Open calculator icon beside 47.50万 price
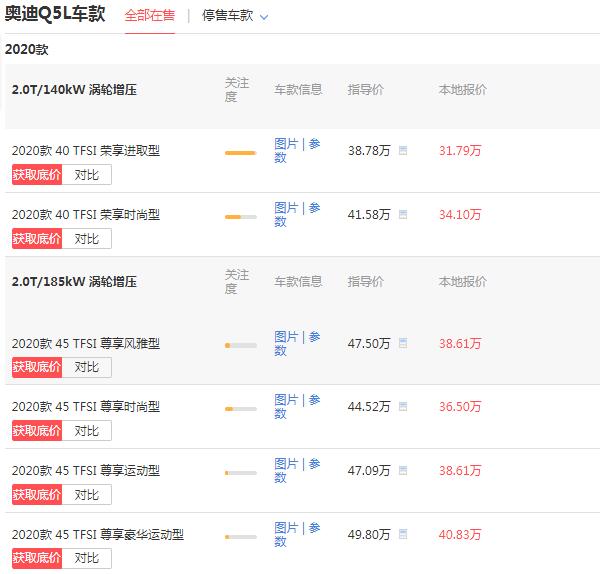This screenshot has width=600, height=574. (403, 343)
